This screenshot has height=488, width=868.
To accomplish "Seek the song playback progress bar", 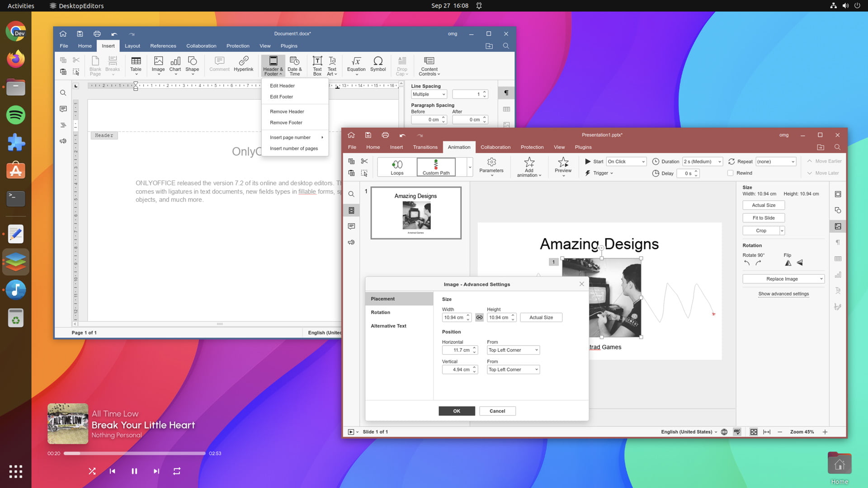I will (134, 453).
